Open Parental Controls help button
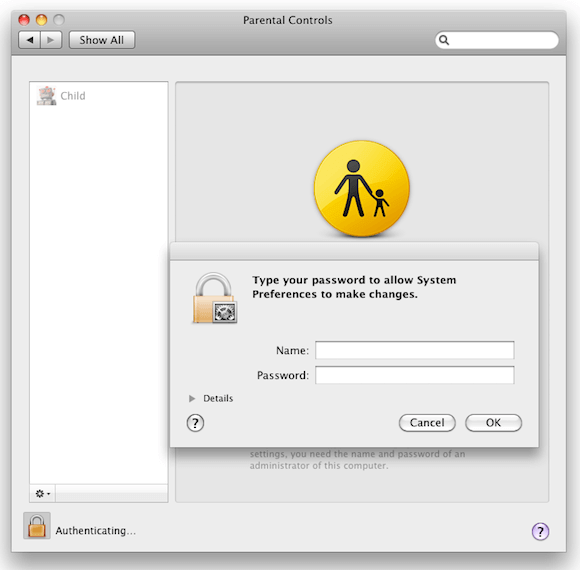The height and width of the screenshot is (570, 580). pyautogui.click(x=540, y=532)
